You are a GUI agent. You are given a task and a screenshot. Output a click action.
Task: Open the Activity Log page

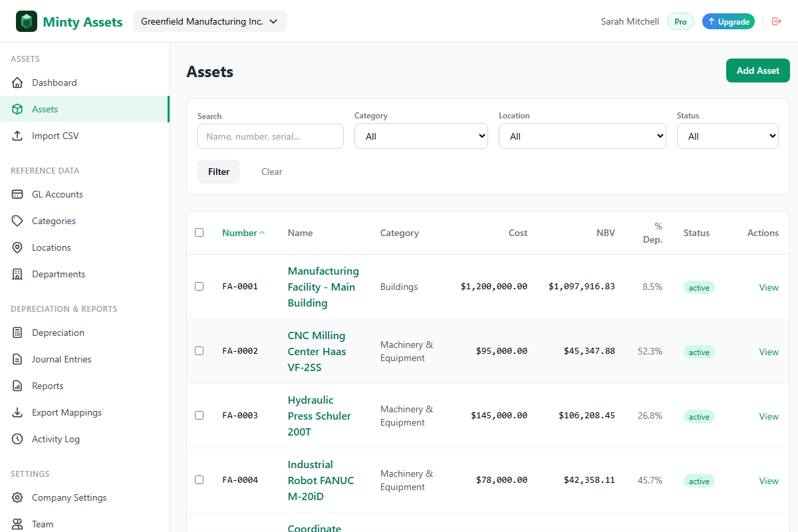(84, 439)
